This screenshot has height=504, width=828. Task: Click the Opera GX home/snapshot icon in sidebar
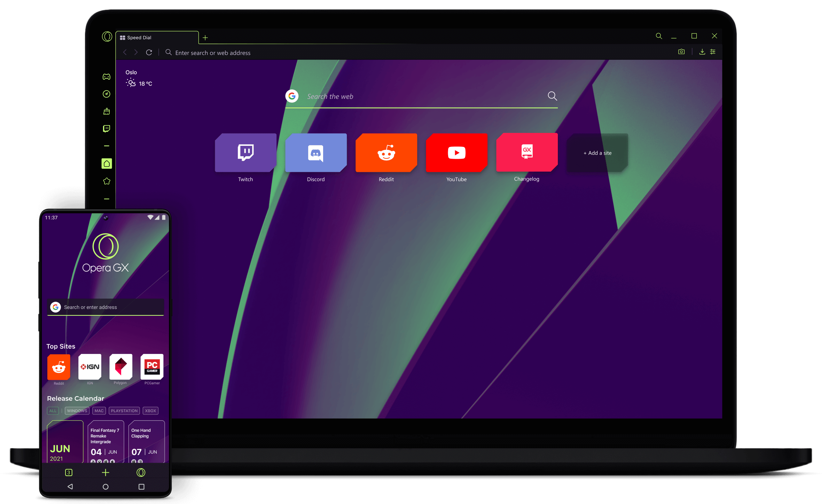coord(107,163)
